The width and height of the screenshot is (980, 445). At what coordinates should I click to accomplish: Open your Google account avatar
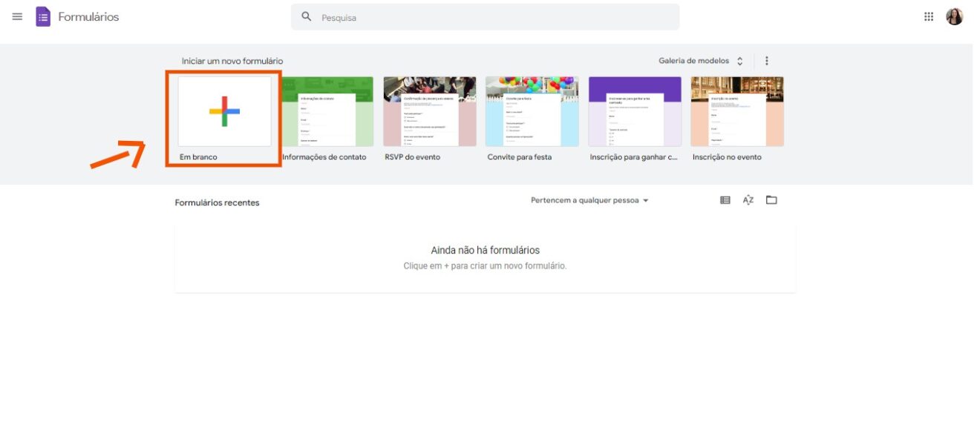click(x=955, y=16)
